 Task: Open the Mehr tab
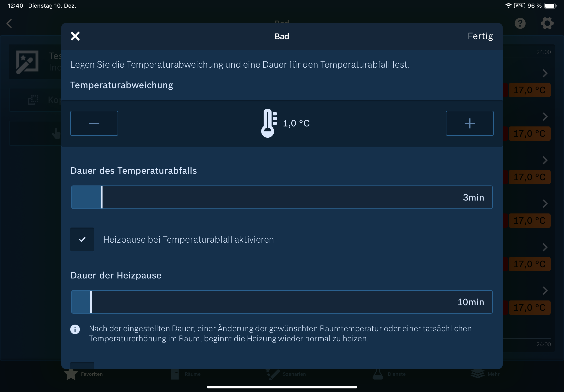pyautogui.click(x=485, y=374)
